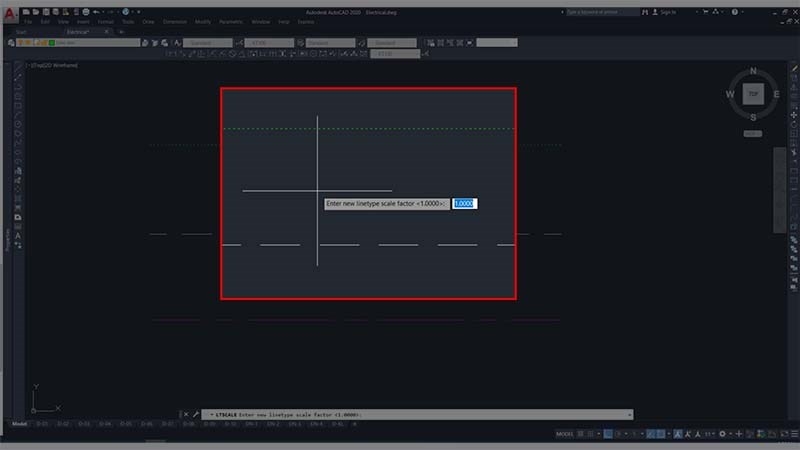Click the New drawing icon in Quick Access toolbar
This screenshot has width=800, height=450.
coord(26,12)
